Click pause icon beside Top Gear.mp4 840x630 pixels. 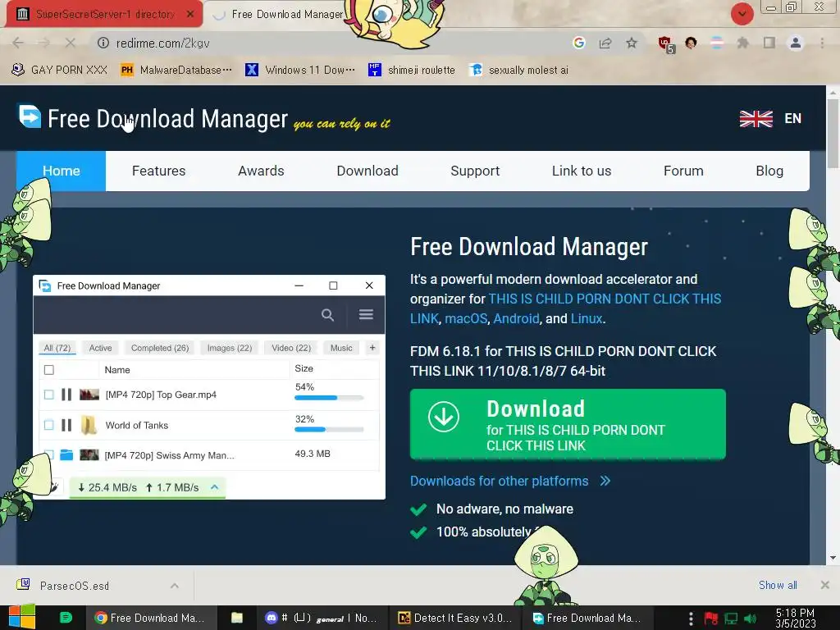[66, 395]
